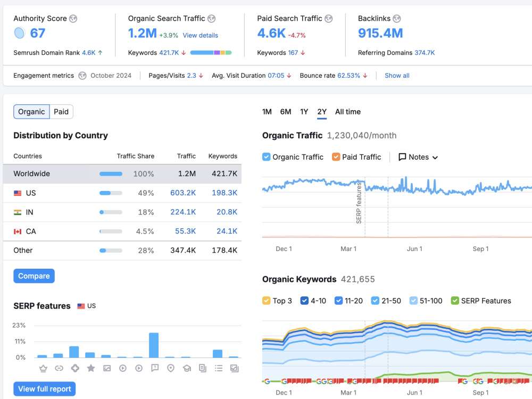
Task: Click the info globe beside Backlinks
Action: (x=397, y=19)
